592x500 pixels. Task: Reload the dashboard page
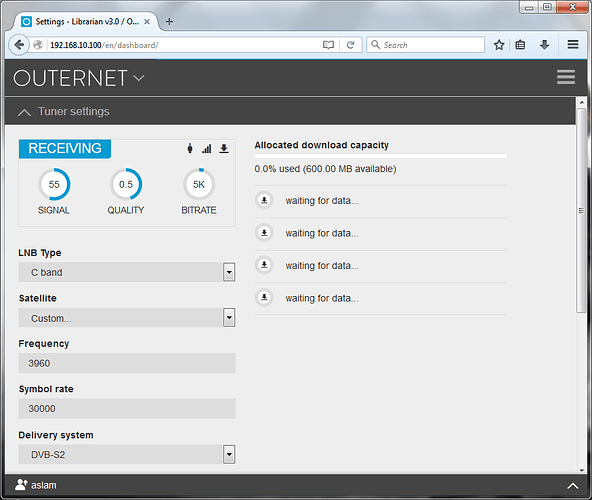click(x=350, y=45)
